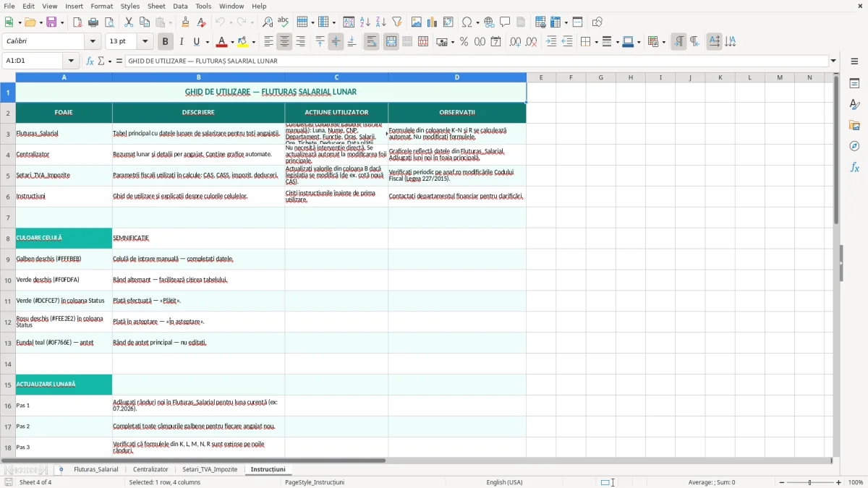Open the Name Box dropdown arrow
This screenshot has height=488, width=868.
click(71, 61)
